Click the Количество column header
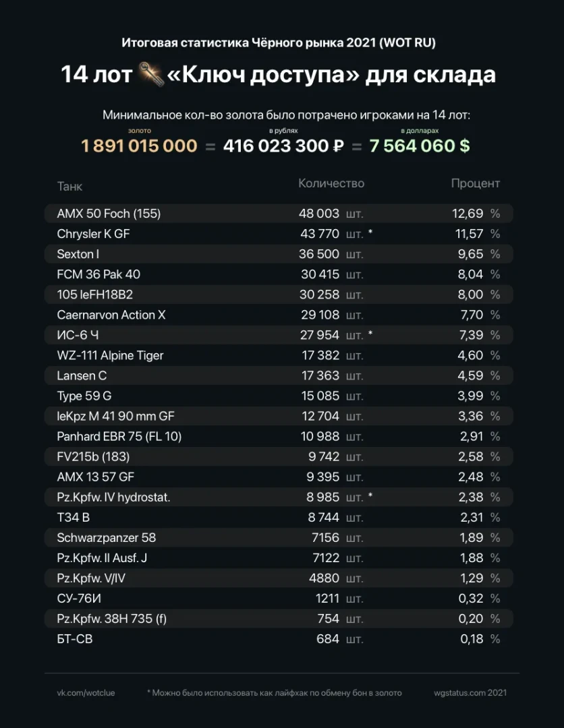 pos(331,183)
